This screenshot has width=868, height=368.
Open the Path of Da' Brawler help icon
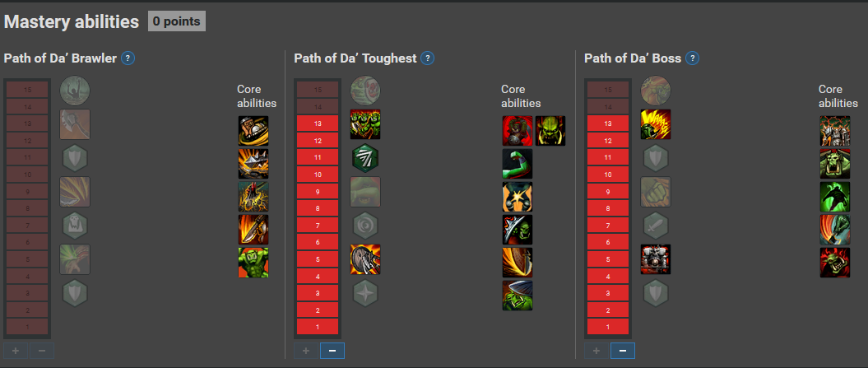click(x=128, y=58)
